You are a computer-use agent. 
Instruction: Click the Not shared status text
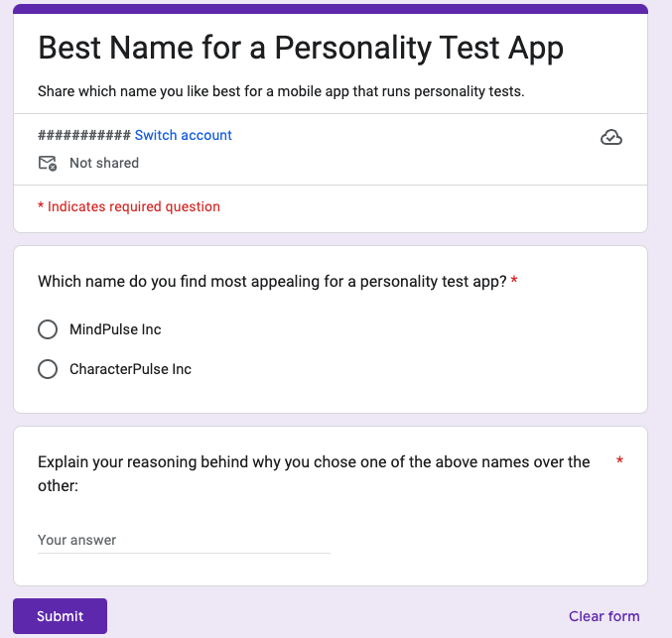coord(104,164)
